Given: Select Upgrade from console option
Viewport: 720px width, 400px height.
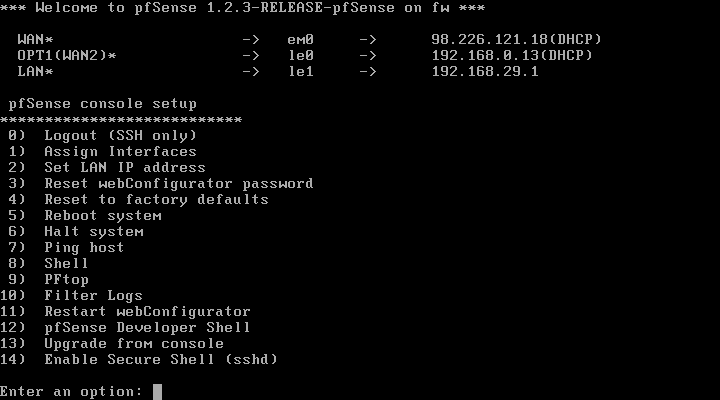Looking at the screenshot, I should 112,344.
